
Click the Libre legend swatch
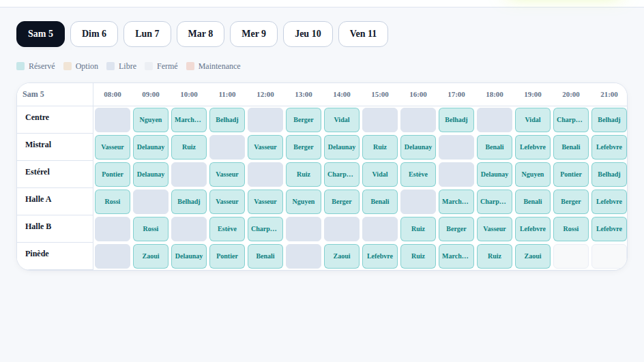[111, 66]
